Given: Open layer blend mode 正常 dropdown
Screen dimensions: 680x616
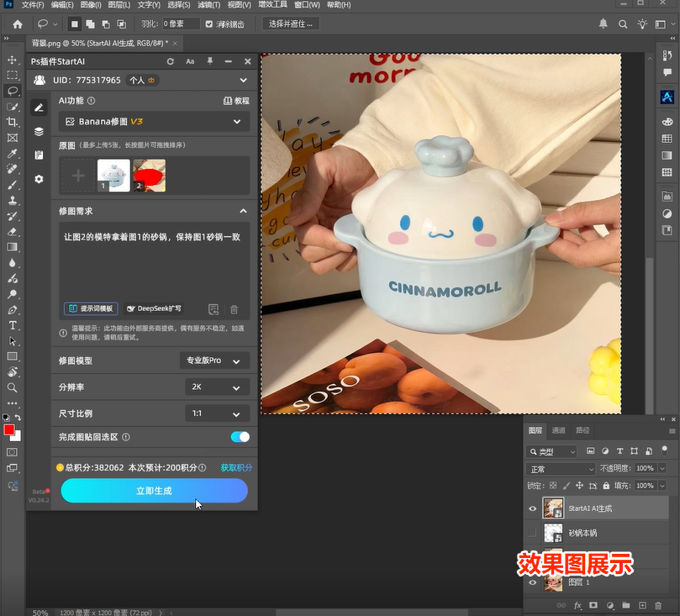Looking at the screenshot, I should point(561,469).
